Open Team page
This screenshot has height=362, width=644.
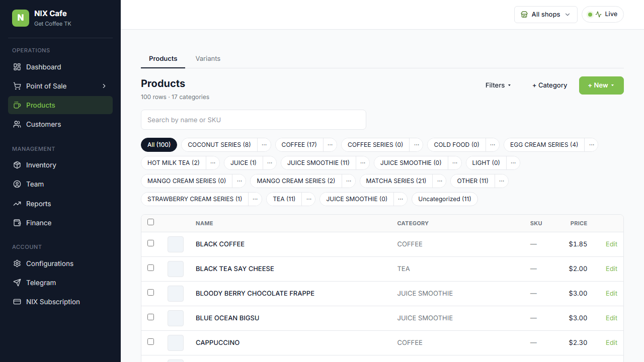point(60,184)
